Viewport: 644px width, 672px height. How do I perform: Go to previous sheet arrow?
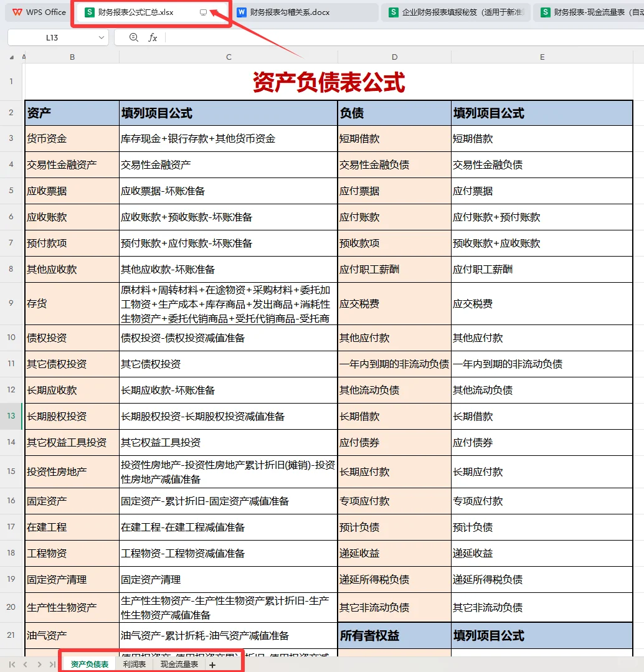(26, 665)
